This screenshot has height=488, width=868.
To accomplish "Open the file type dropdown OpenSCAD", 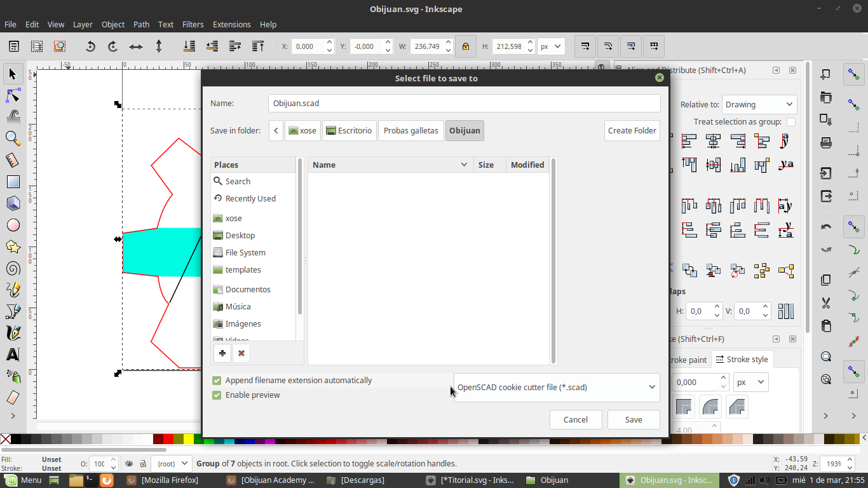I will pos(557,387).
